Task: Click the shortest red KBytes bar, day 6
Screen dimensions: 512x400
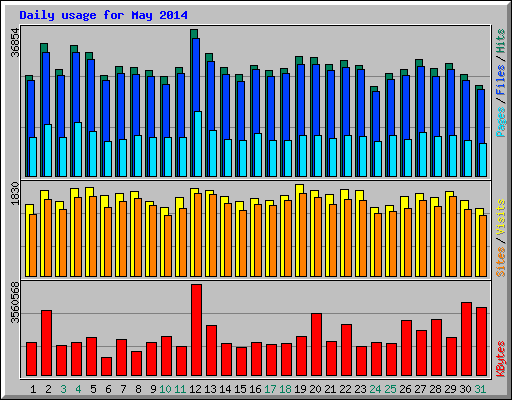Action: pos(107,367)
